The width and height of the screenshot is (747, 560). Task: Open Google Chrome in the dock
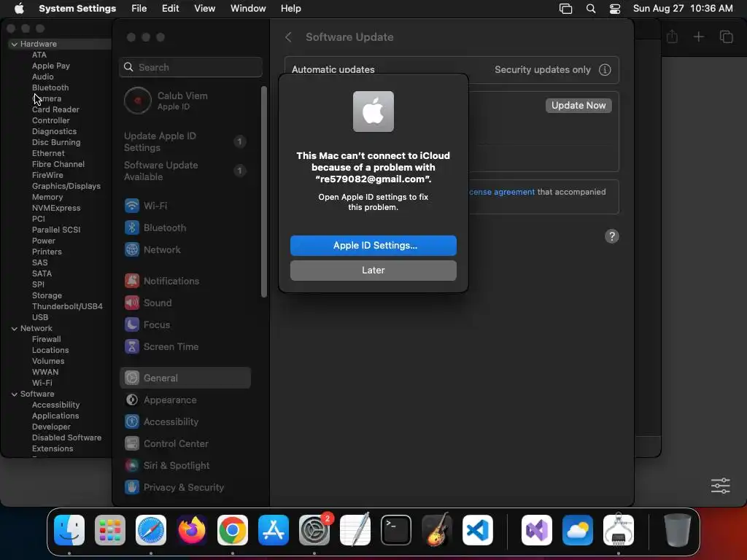pyautogui.click(x=233, y=529)
